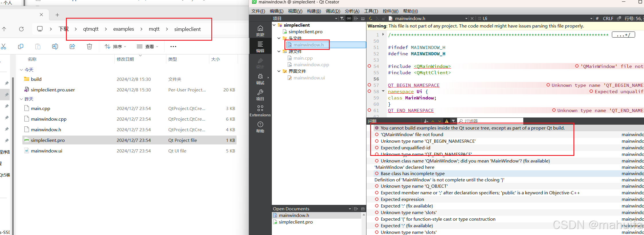Open the 文件(F) menu
The width and height of the screenshot is (644, 235).
258,11
